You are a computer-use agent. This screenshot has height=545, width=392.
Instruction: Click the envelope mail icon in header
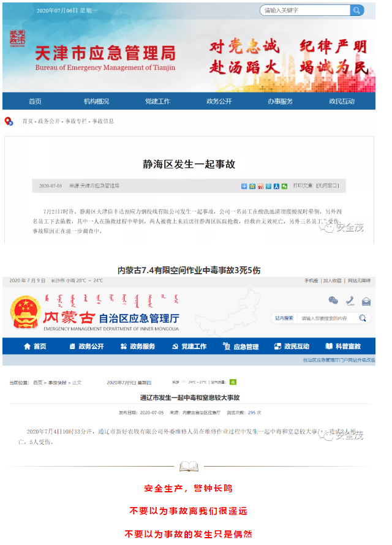tap(366, 301)
